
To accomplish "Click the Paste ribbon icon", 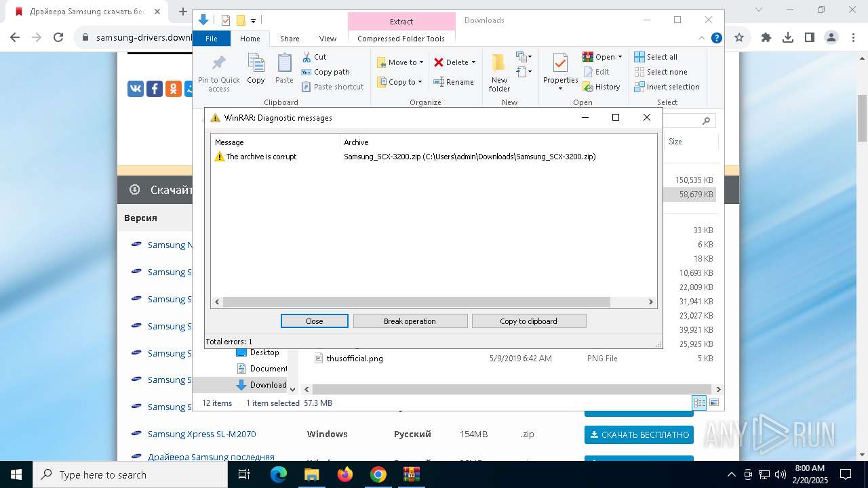I will click(284, 68).
